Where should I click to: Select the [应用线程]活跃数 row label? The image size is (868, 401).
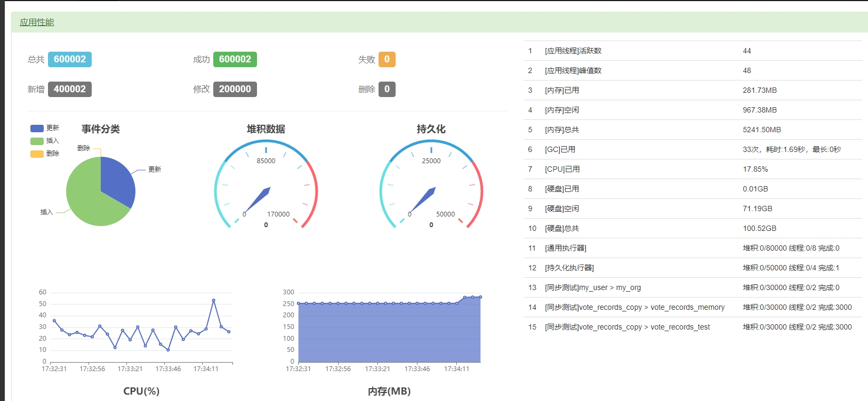[x=573, y=51]
